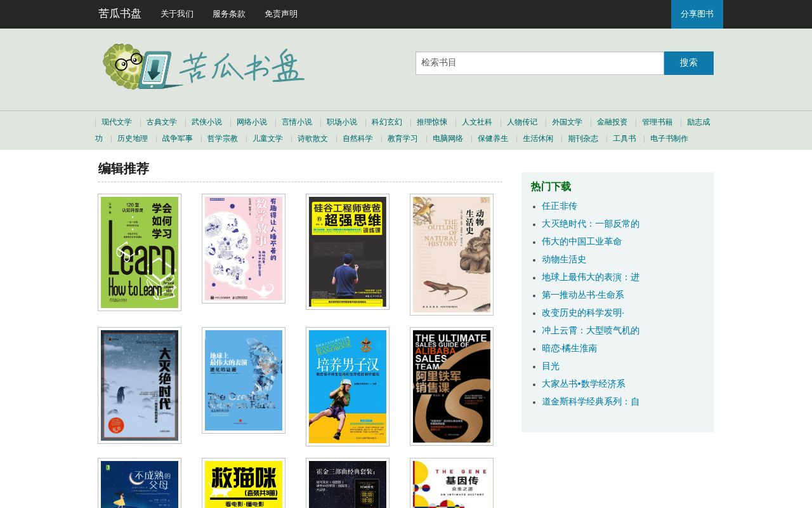Open the 大灭绝时代 book cover
Screen dimensions: 812x508
[140, 385]
